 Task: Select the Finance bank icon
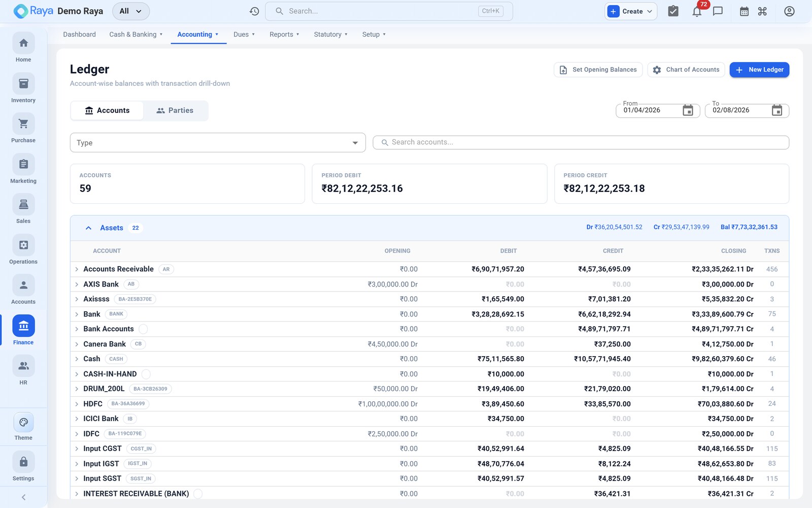23,326
